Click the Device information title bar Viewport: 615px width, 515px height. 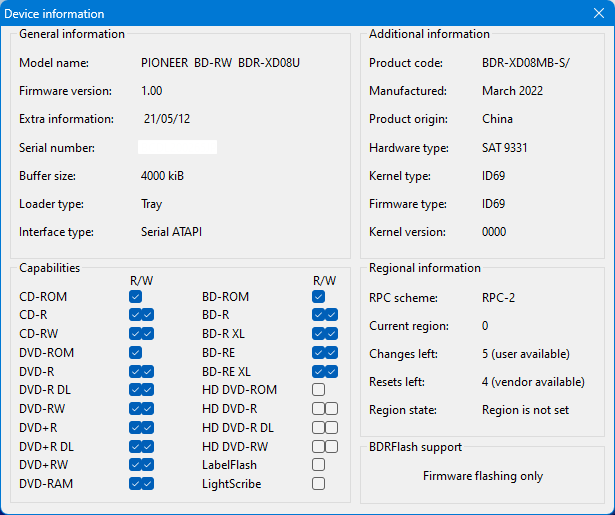300,14
